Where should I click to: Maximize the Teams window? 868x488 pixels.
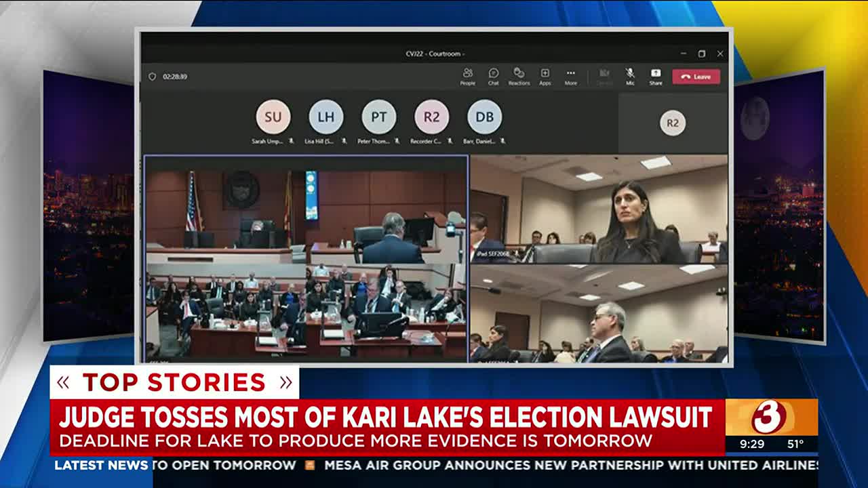pyautogui.click(x=702, y=54)
